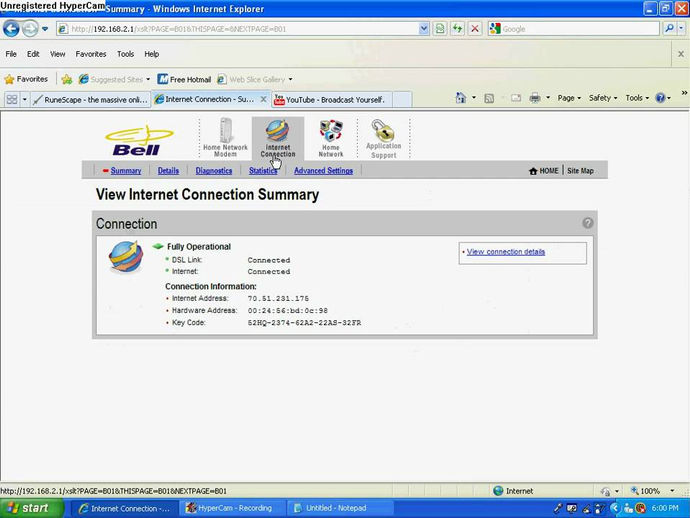Click the HOME link with house icon
Screen dimensions: 690x518
point(543,171)
